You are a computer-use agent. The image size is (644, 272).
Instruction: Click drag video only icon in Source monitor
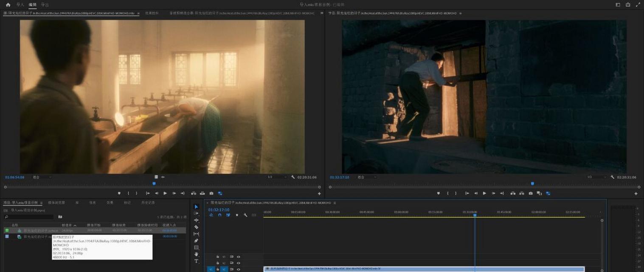tap(156, 177)
